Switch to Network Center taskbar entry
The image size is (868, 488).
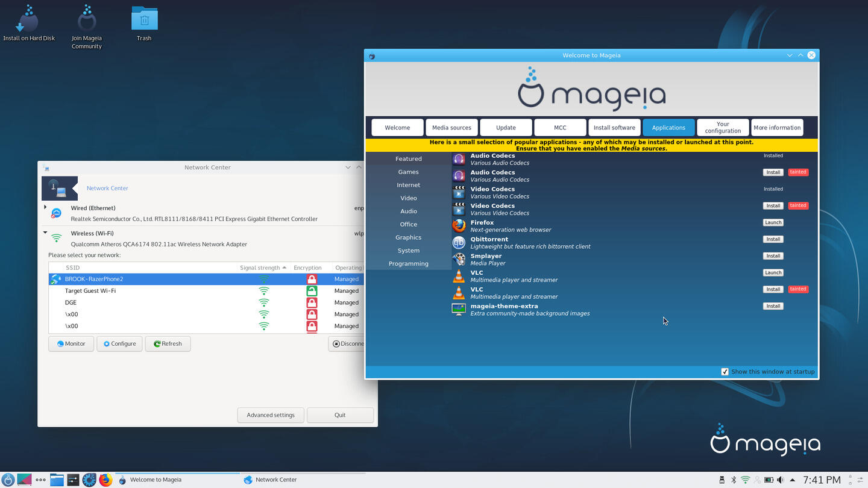coord(303,480)
